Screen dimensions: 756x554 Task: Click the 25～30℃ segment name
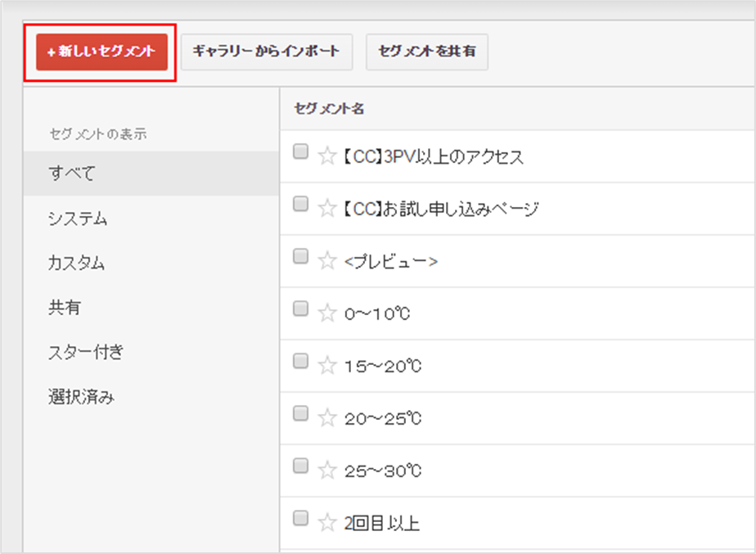tap(383, 471)
